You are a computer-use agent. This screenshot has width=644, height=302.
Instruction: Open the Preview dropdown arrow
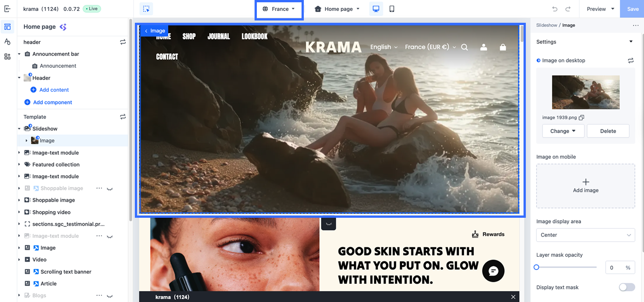[613, 9]
